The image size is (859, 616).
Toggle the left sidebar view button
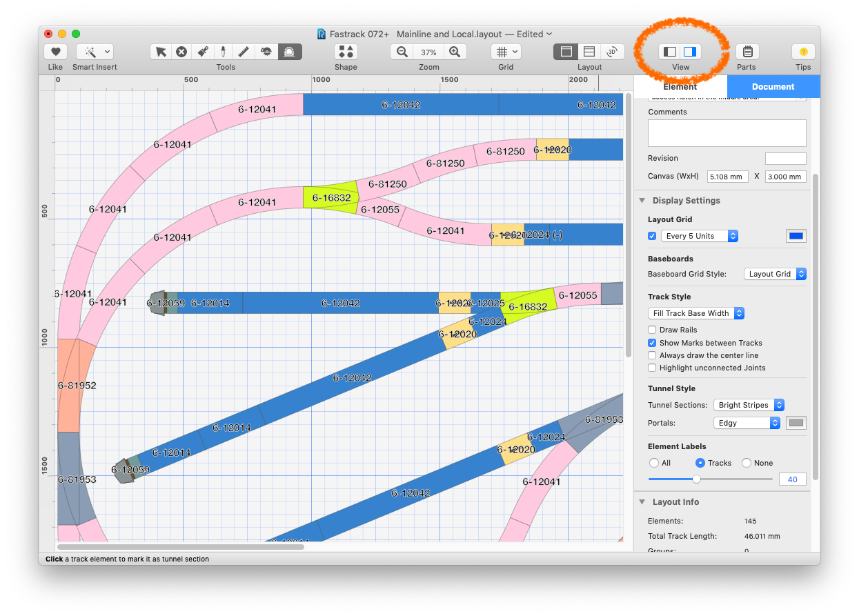click(669, 52)
